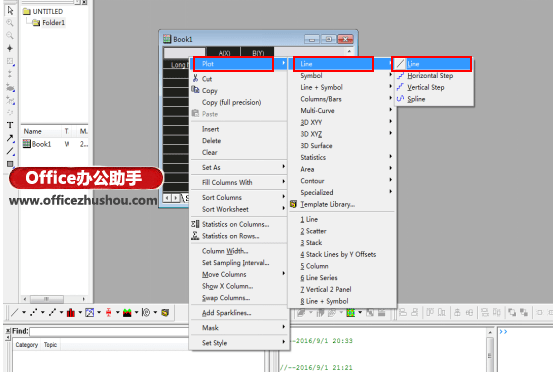This screenshot has height=375, width=554.
Task: Choose 4 Stack Lines by Y Offsets
Action: (342, 254)
